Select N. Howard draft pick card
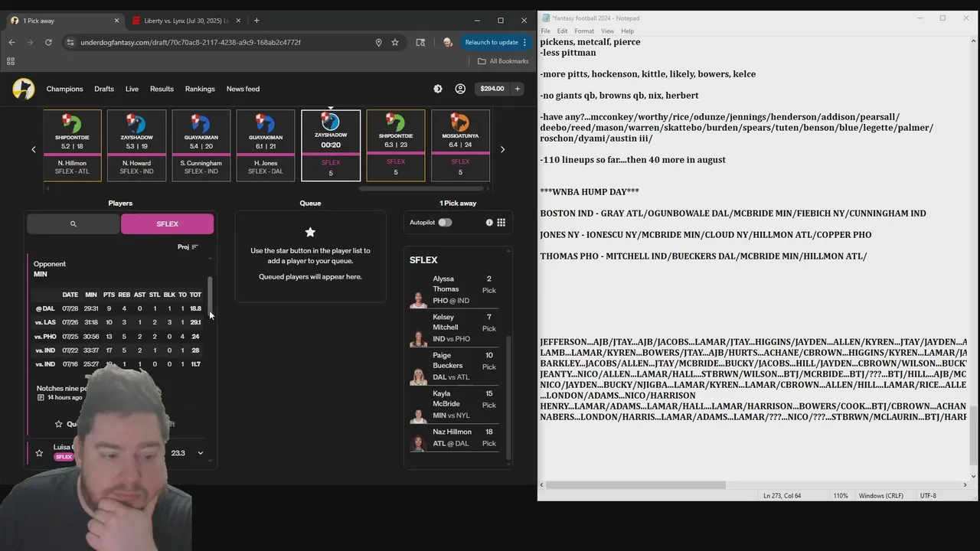Viewport: 980px width, 551px height. click(136, 145)
